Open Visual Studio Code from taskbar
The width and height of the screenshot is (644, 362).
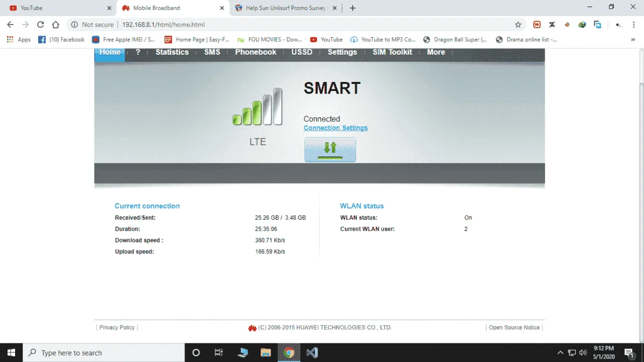tap(312, 352)
